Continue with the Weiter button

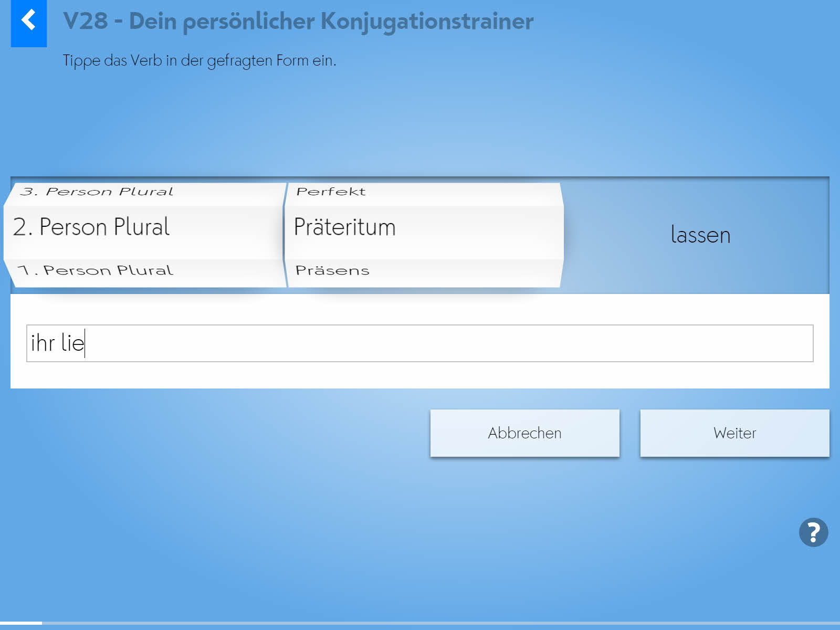click(x=734, y=433)
